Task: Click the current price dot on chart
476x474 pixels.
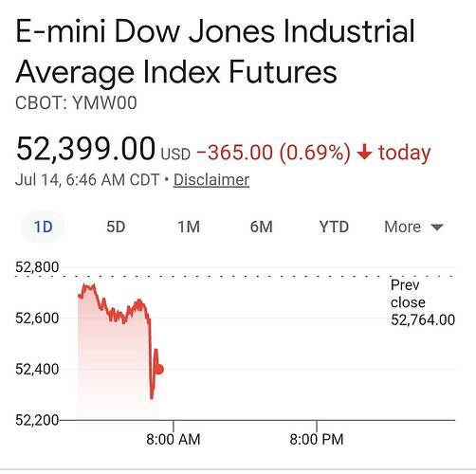Action: click(x=159, y=369)
